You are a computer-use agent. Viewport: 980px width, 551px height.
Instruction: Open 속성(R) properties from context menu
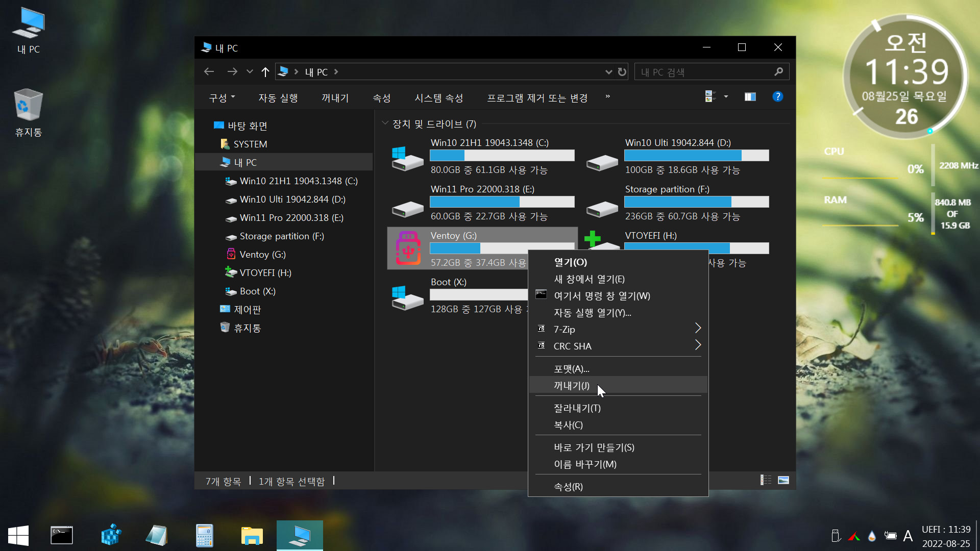coord(618,486)
